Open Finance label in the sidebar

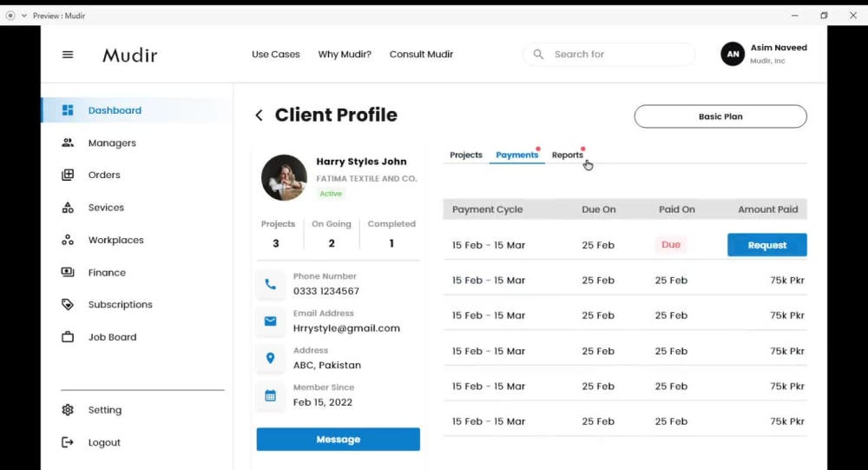(x=107, y=273)
